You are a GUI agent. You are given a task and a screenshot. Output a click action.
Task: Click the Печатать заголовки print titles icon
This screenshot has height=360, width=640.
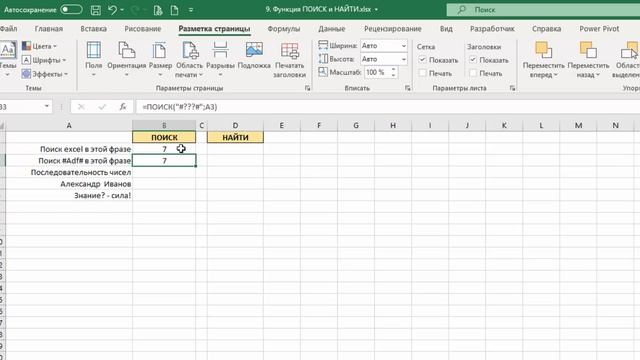tap(290, 51)
